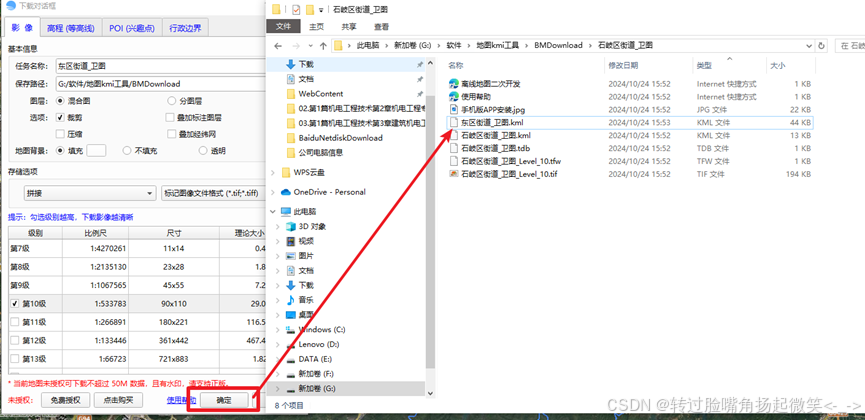Open the 文件 menu in Explorer

point(283,26)
